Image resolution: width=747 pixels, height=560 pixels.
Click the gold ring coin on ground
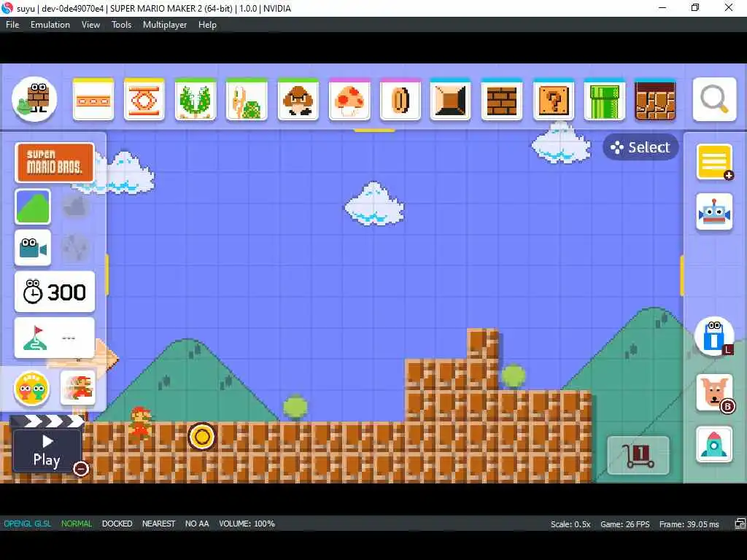point(202,437)
